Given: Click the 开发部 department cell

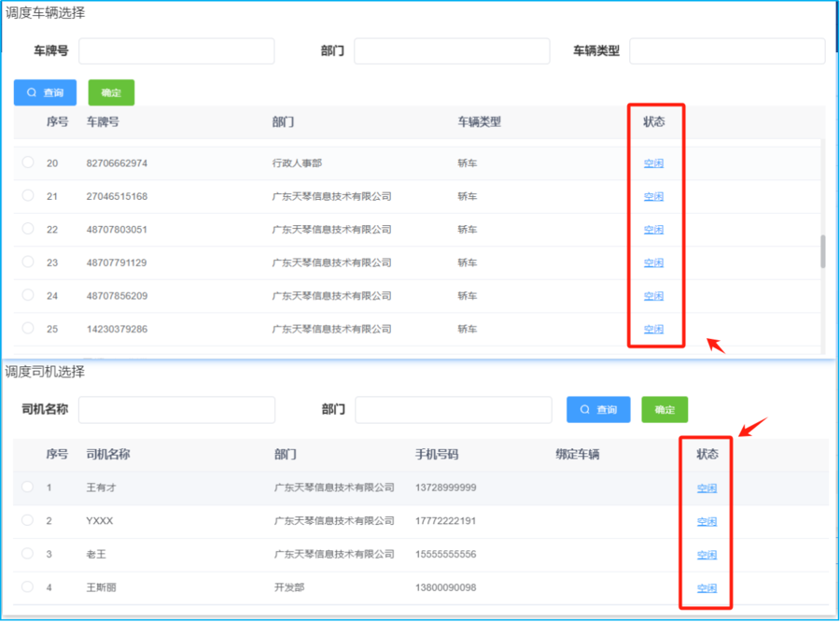Looking at the screenshot, I should click(289, 587).
